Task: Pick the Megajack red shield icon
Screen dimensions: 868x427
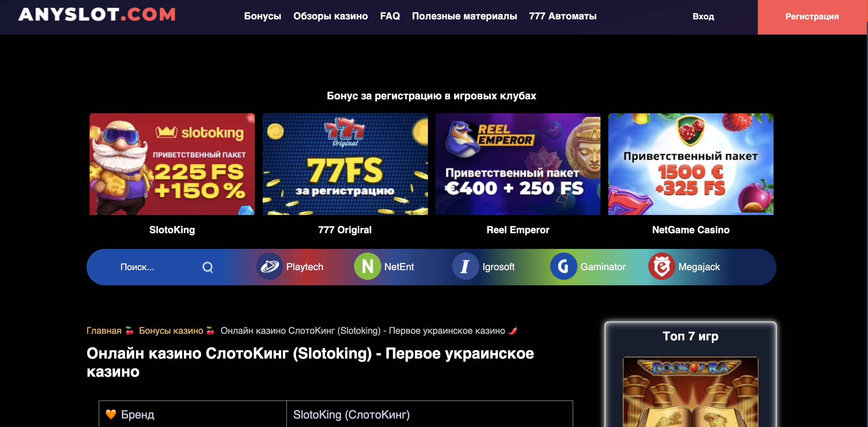Action: click(662, 266)
